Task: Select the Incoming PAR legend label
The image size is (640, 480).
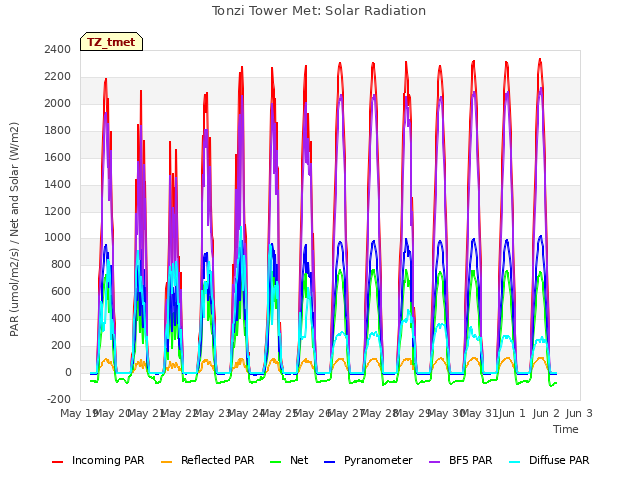Action: [x=108, y=460]
